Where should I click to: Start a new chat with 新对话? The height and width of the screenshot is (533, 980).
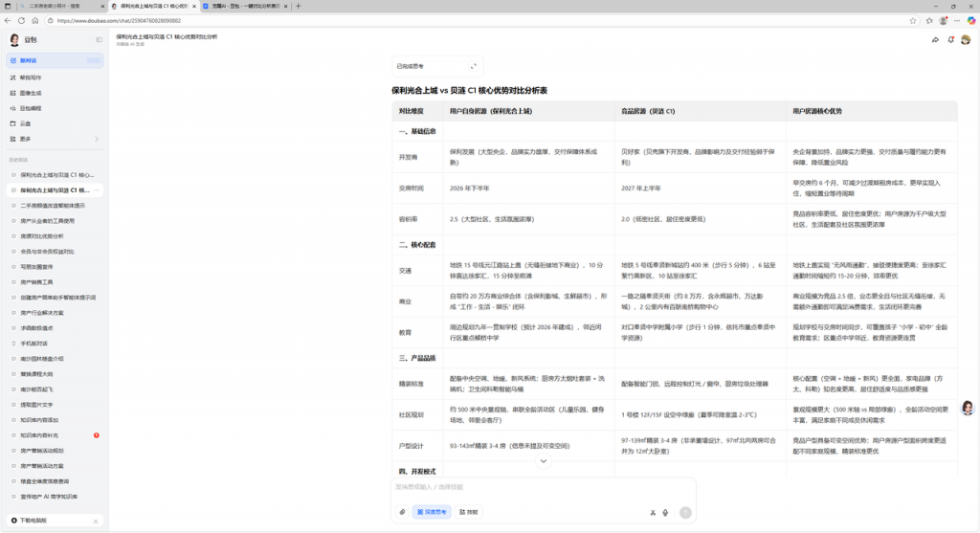pos(55,60)
